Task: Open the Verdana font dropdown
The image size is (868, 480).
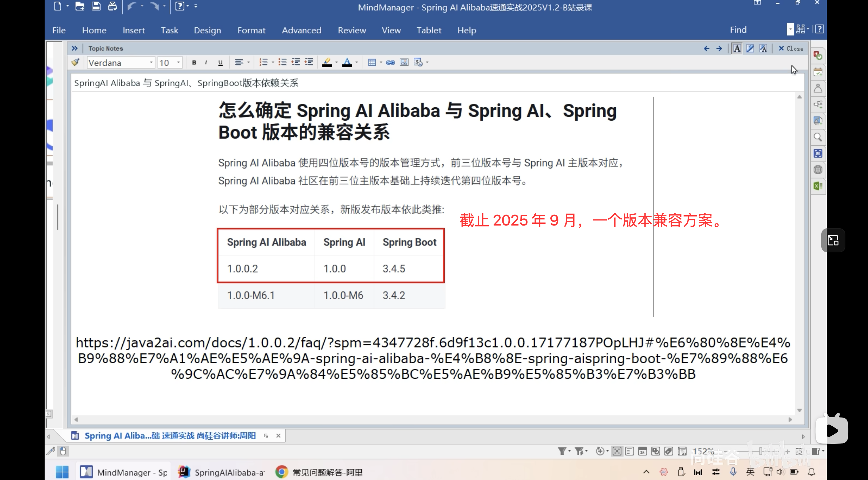Action: tap(151, 62)
